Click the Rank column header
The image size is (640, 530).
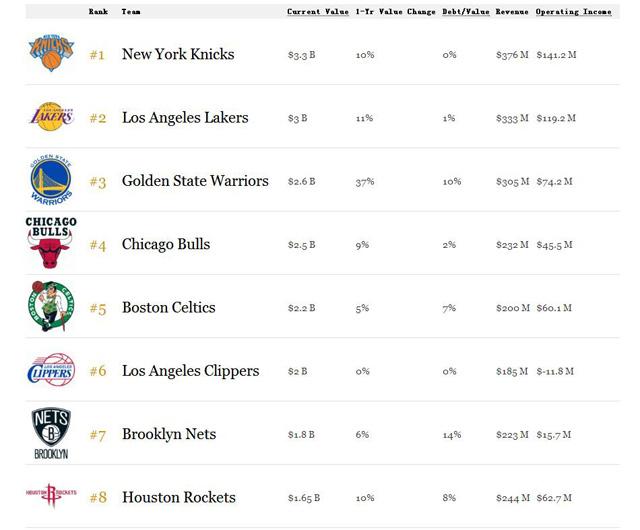tap(98, 12)
